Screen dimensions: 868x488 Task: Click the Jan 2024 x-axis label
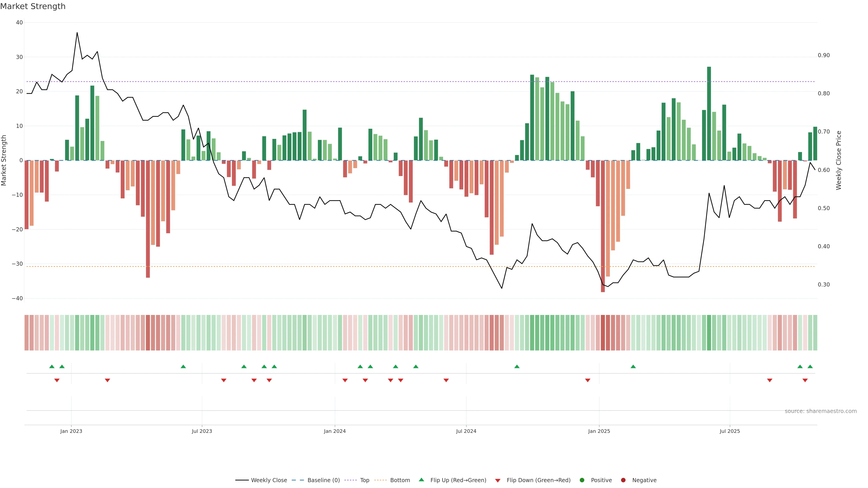[335, 431]
